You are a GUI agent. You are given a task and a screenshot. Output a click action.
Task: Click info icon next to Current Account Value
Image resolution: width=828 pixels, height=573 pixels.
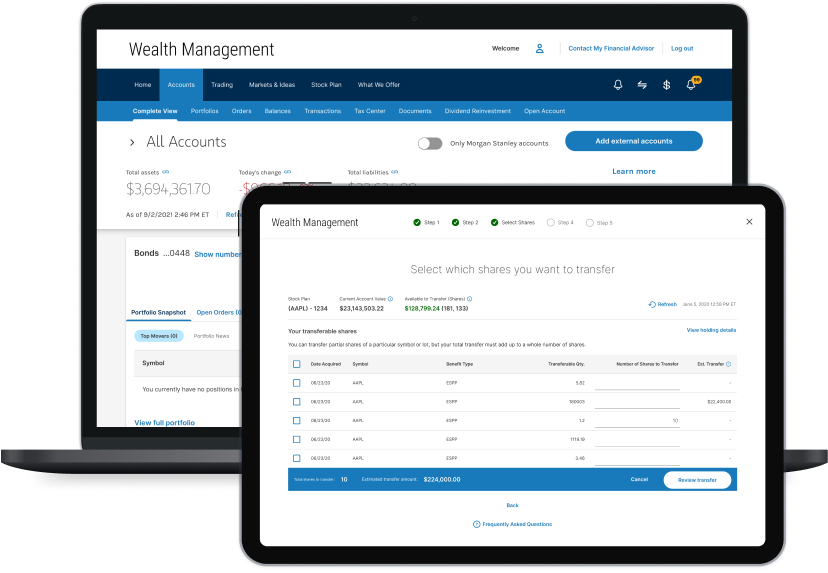[x=390, y=299]
